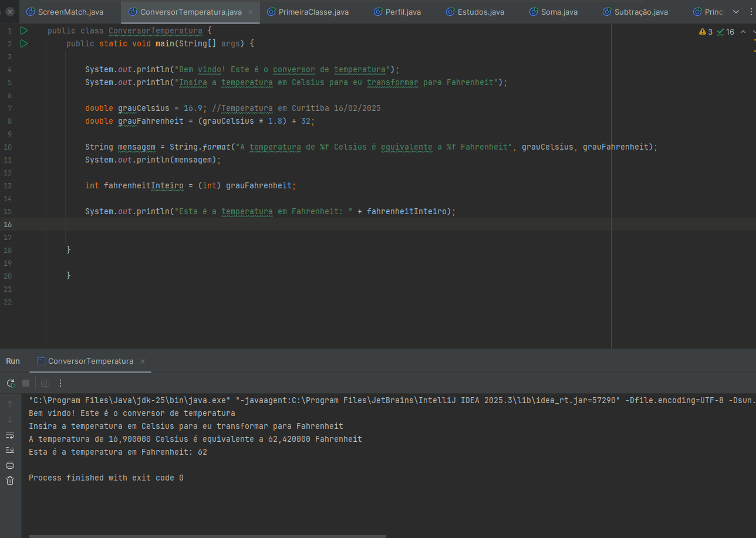
Task: Click the Print console output icon
Action: click(10, 465)
